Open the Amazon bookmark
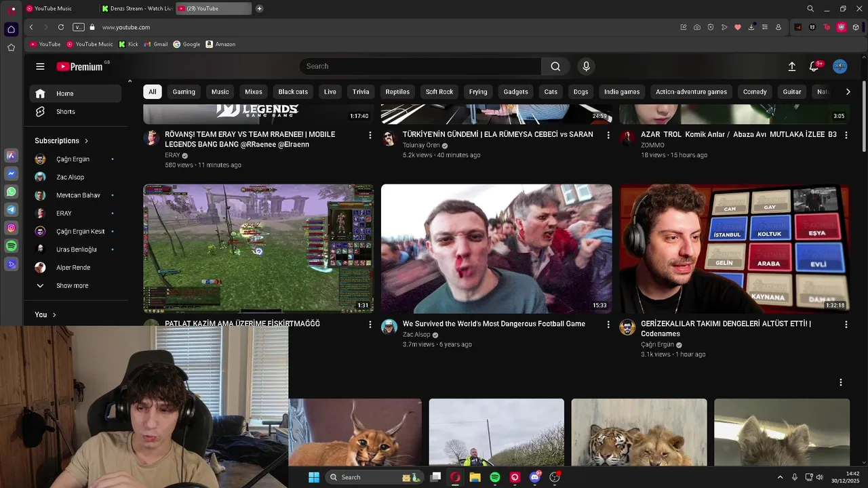868x488 pixels. (220, 44)
